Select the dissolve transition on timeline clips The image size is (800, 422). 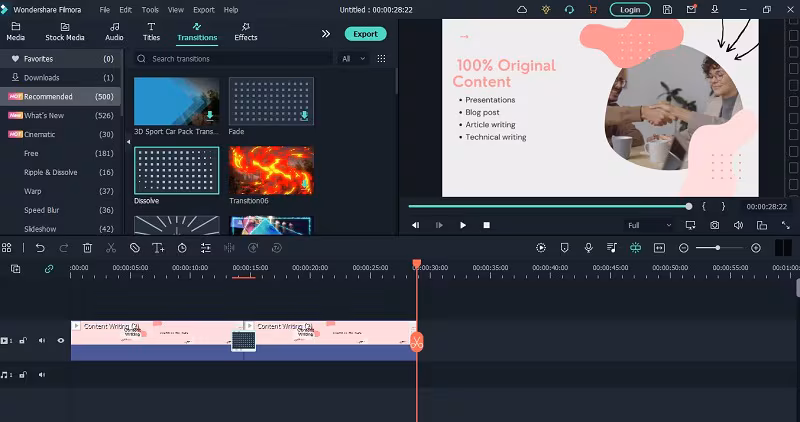click(x=243, y=341)
